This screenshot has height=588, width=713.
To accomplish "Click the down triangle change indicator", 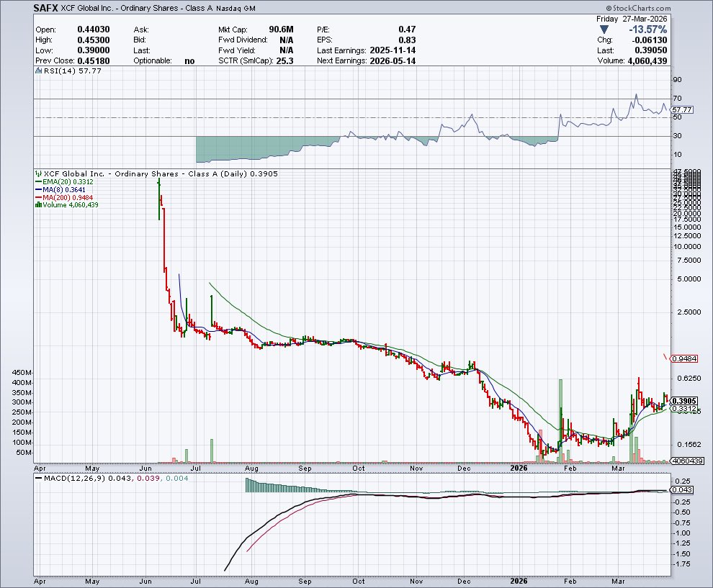I will 604,30.
